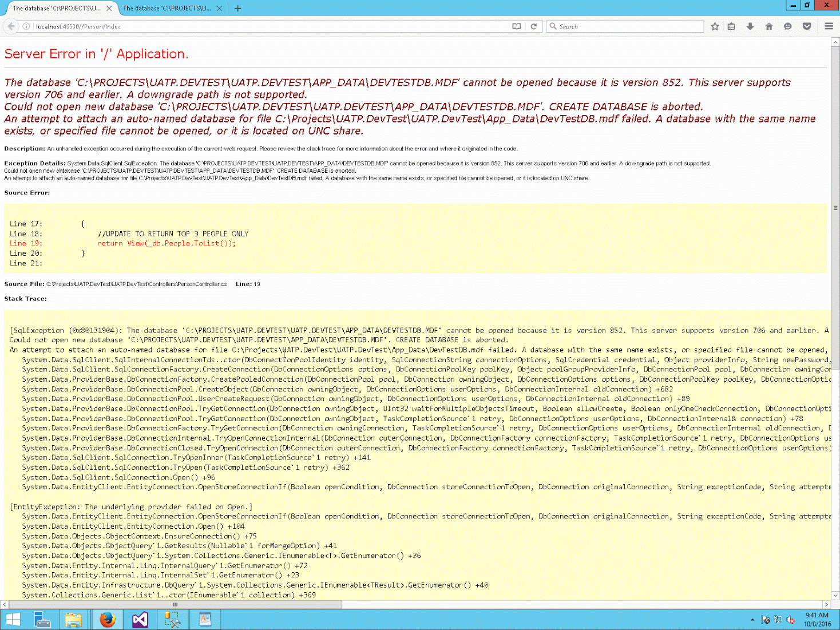The height and width of the screenshot is (630, 840).
Task: Click the PersonController.cs source file path
Action: coord(137,284)
